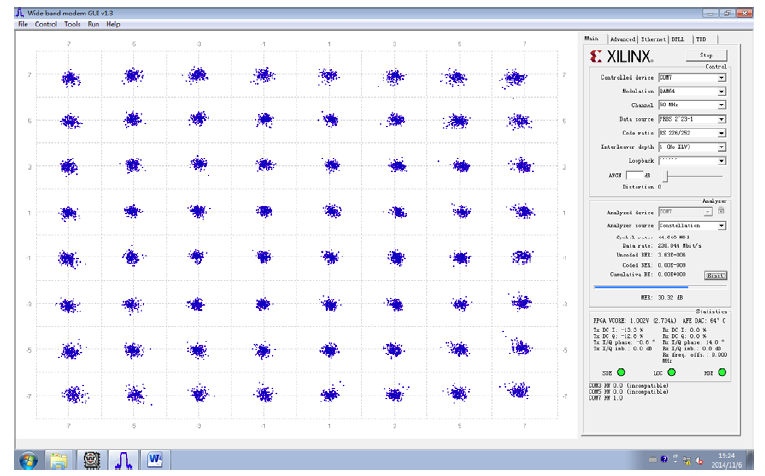Image resolution: width=765 pixels, height=476 pixels.
Task: Switch to the Advanced tab
Action: tap(623, 39)
